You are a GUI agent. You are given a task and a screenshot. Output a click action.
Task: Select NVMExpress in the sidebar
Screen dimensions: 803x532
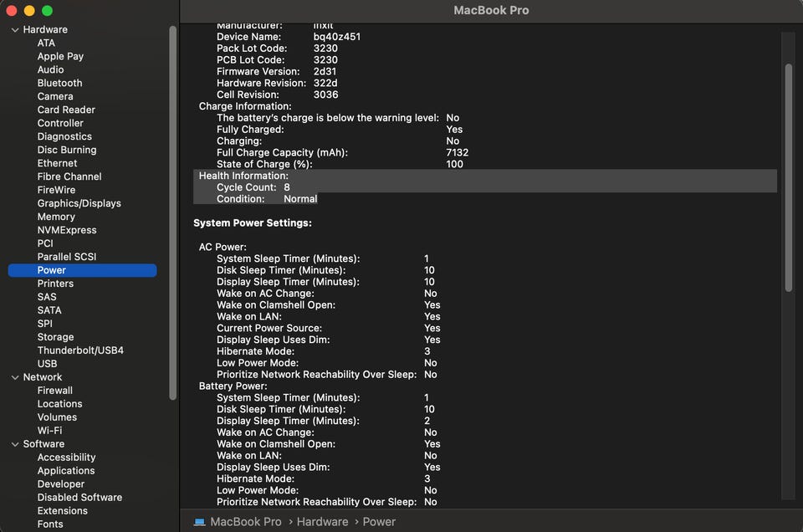click(67, 230)
